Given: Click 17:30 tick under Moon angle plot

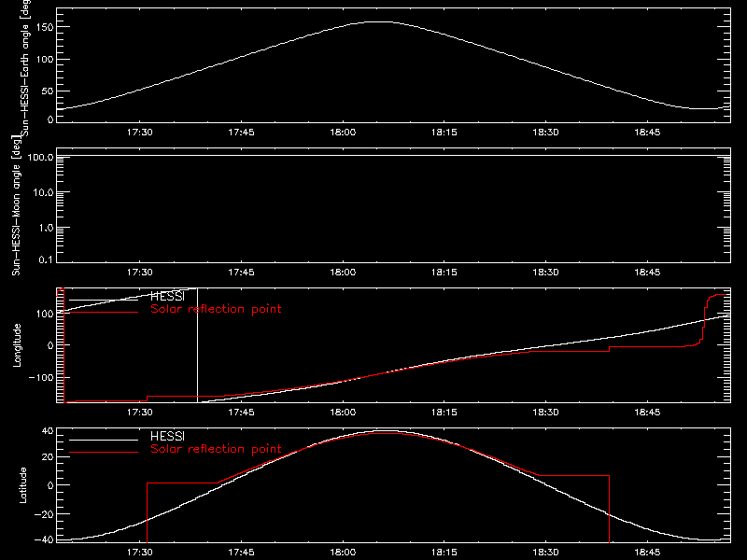Looking at the screenshot, I should click(x=139, y=273).
